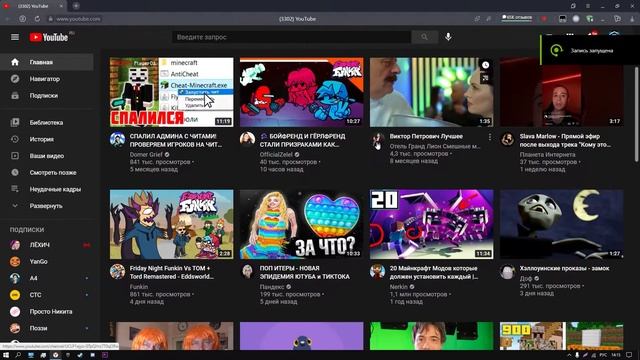Start voice search with microphone icon
This screenshot has height=360, width=640.
click(448, 37)
